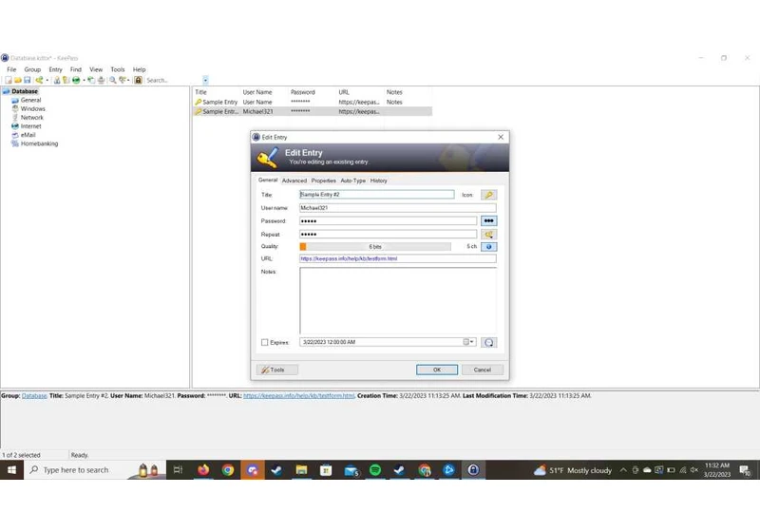Open the Add Entry dropdown arrow

pyautogui.click(x=47, y=81)
